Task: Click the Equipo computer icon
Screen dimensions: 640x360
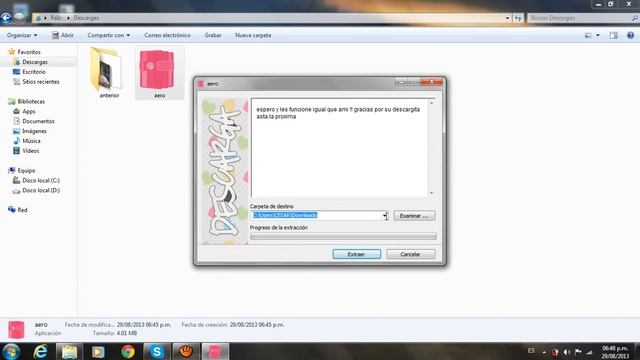Action: tap(11, 170)
